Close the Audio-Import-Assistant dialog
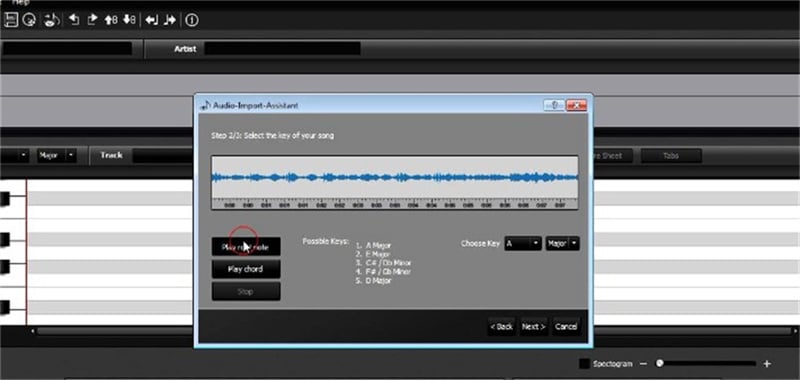 pyautogui.click(x=576, y=106)
